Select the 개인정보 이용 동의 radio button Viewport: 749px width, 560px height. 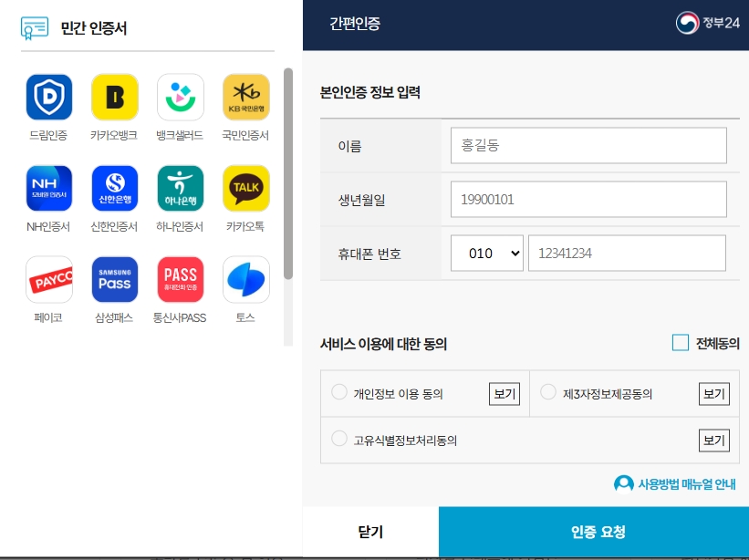pos(339,392)
